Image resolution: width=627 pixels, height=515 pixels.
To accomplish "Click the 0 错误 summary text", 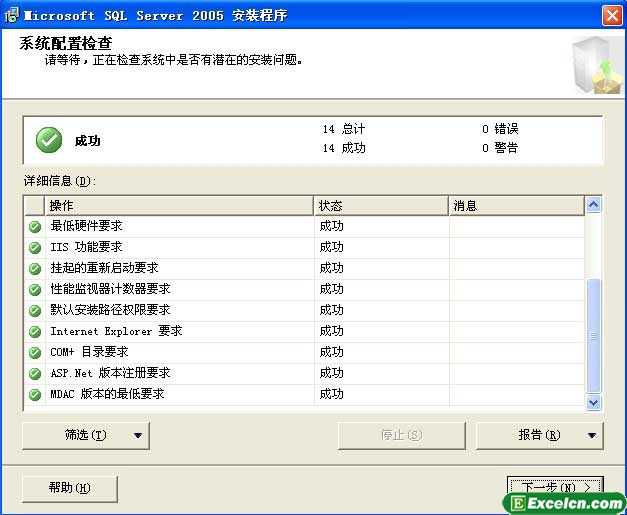I will [500, 129].
